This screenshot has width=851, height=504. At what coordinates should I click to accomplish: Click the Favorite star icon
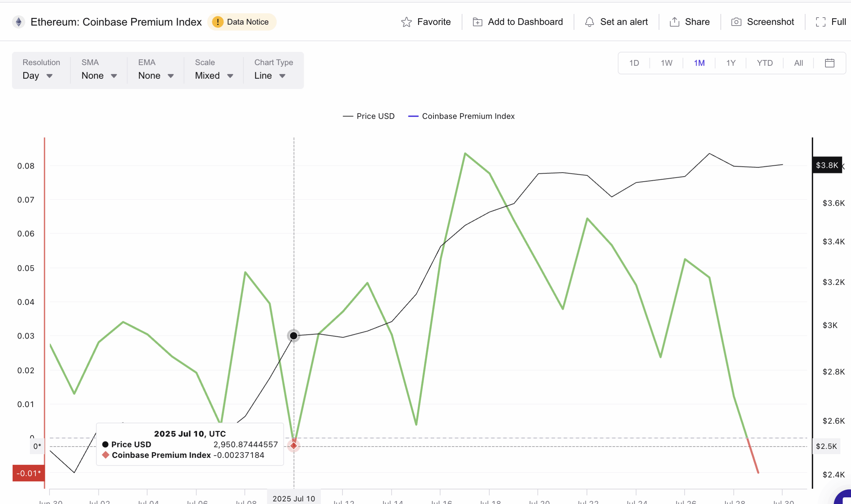point(406,22)
